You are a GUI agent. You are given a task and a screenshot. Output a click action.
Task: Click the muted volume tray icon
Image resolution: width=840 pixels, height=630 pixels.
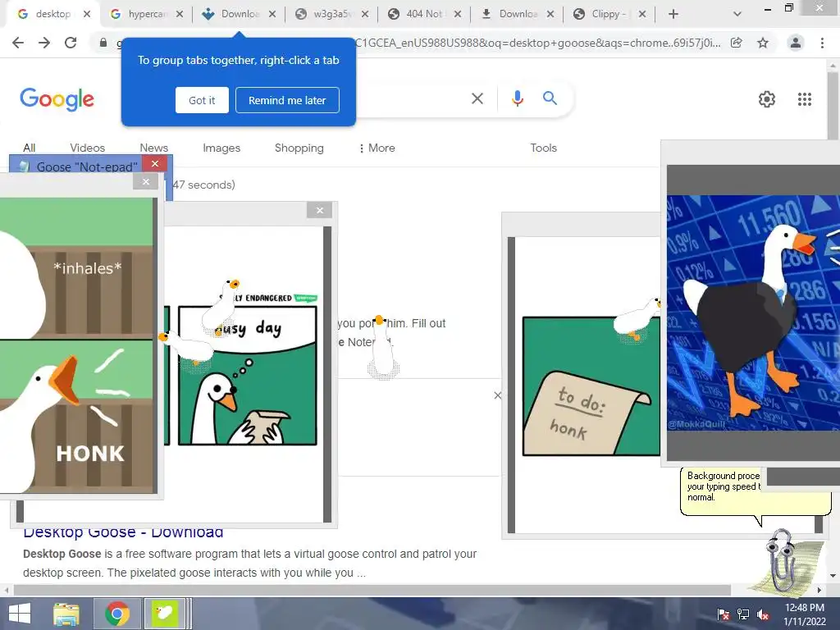click(x=763, y=614)
